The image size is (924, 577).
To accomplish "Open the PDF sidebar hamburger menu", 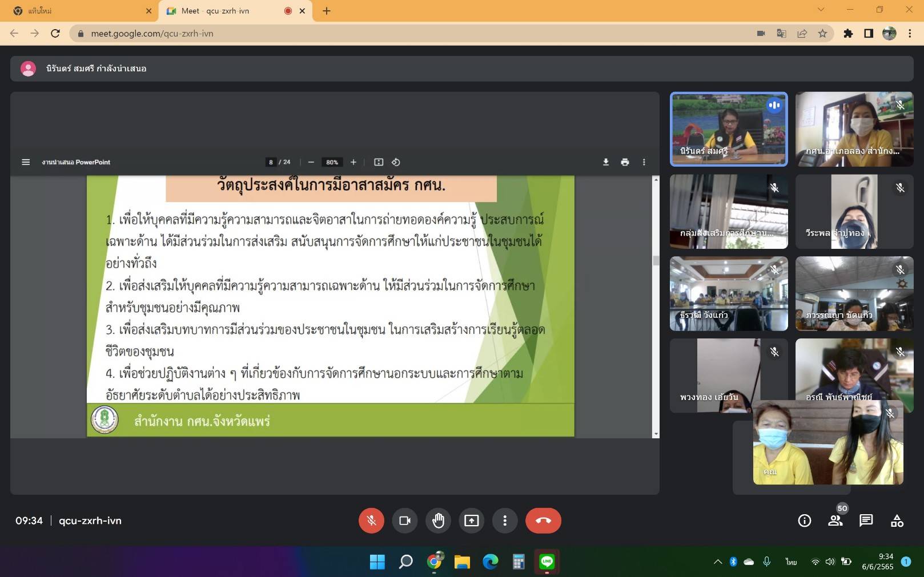I will pyautogui.click(x=26, y=162).
